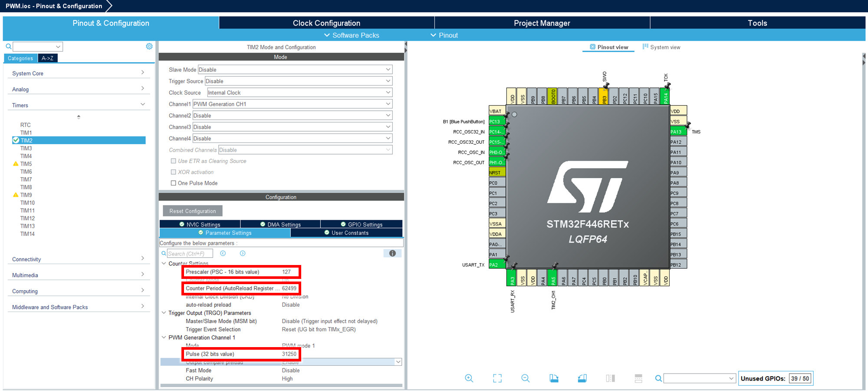Edit the Pulse value 31250

(289, 354)
